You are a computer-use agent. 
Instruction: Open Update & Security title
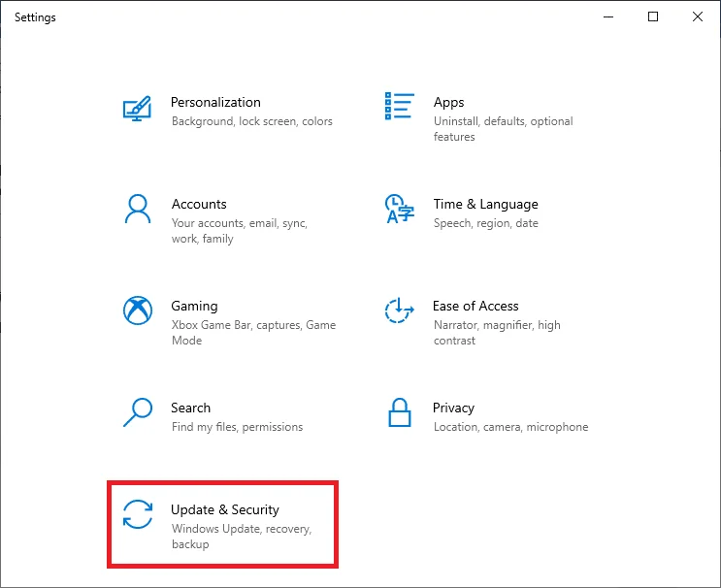pos(225,509)
